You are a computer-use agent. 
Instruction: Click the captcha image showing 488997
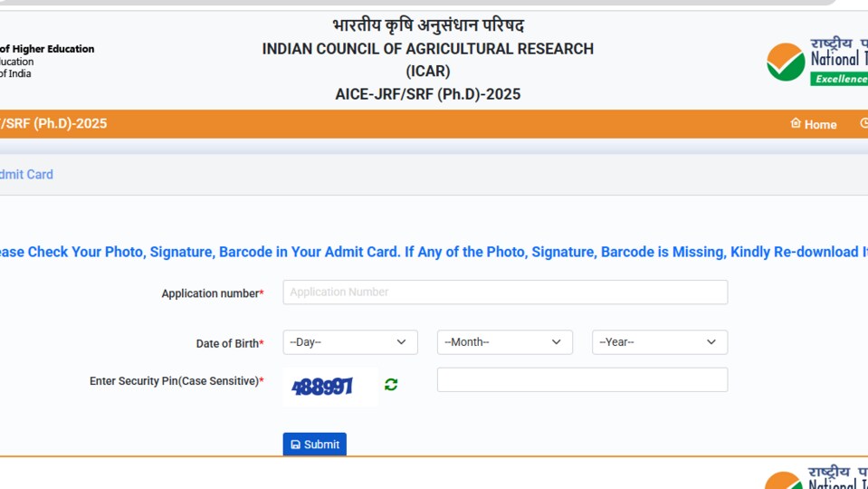330,386
